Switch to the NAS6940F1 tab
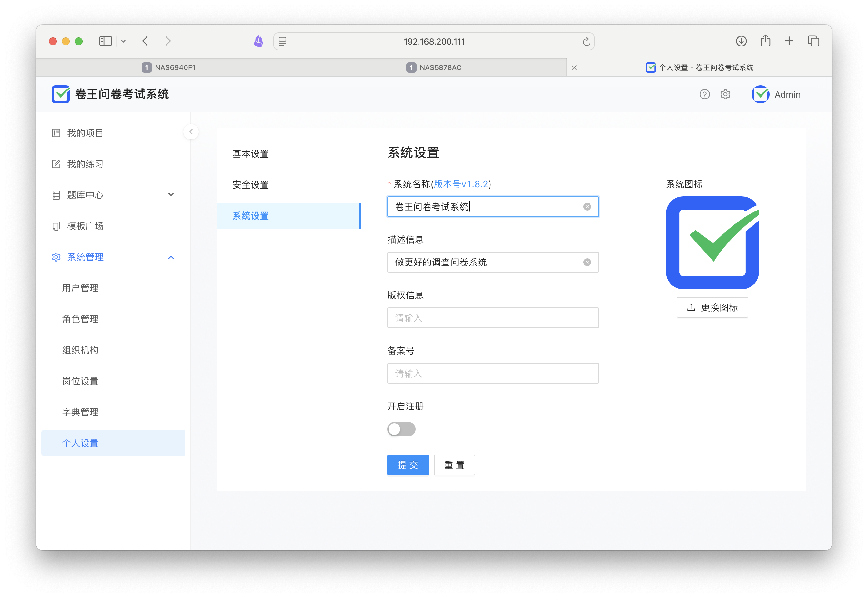This screenshot has width=868, height=598. click(168, 68)
